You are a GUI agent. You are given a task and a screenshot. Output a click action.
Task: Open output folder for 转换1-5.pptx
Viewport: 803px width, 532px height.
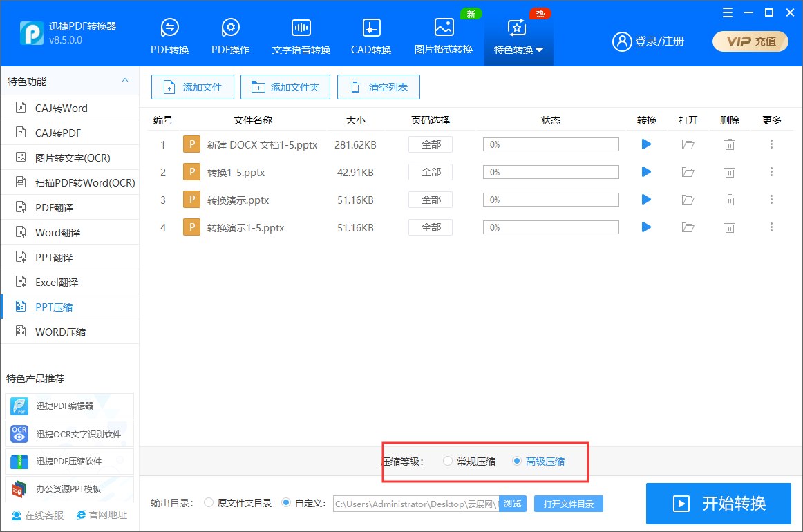(x=688, y=172)
